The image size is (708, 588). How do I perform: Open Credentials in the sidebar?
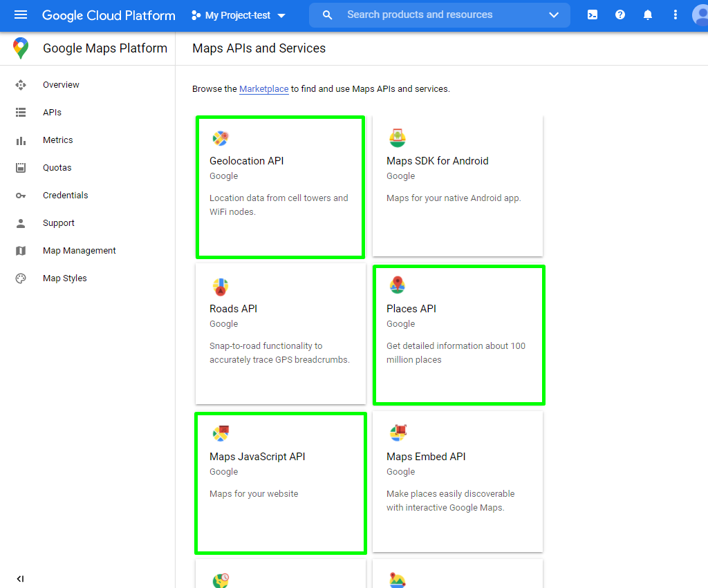point(66,195)
